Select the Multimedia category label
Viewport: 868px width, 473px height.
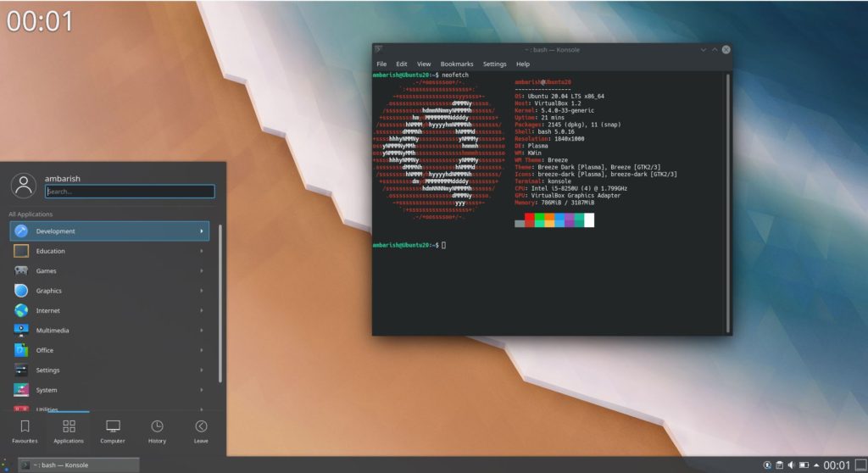[x=53, y=331]
